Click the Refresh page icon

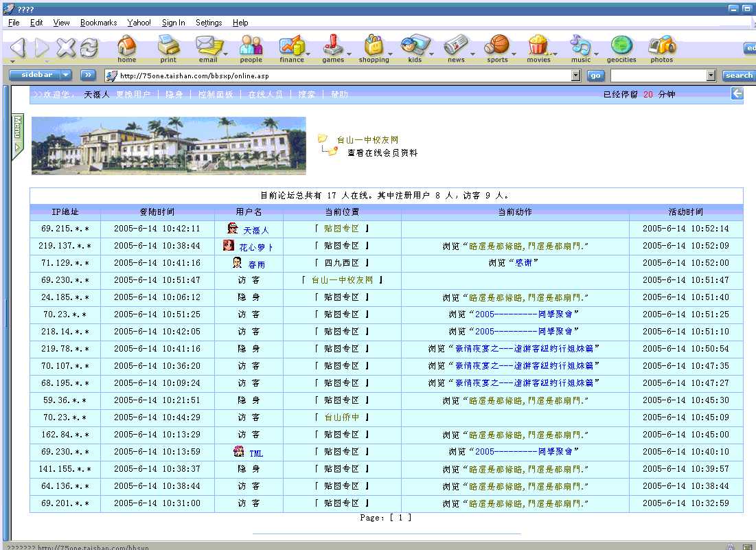pyautogui.click(x=89, y=47)
